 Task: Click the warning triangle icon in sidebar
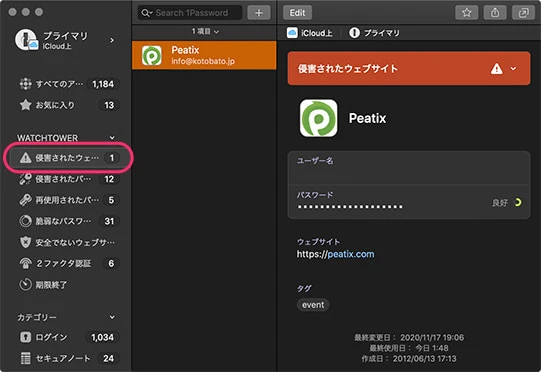pos(26,158)
